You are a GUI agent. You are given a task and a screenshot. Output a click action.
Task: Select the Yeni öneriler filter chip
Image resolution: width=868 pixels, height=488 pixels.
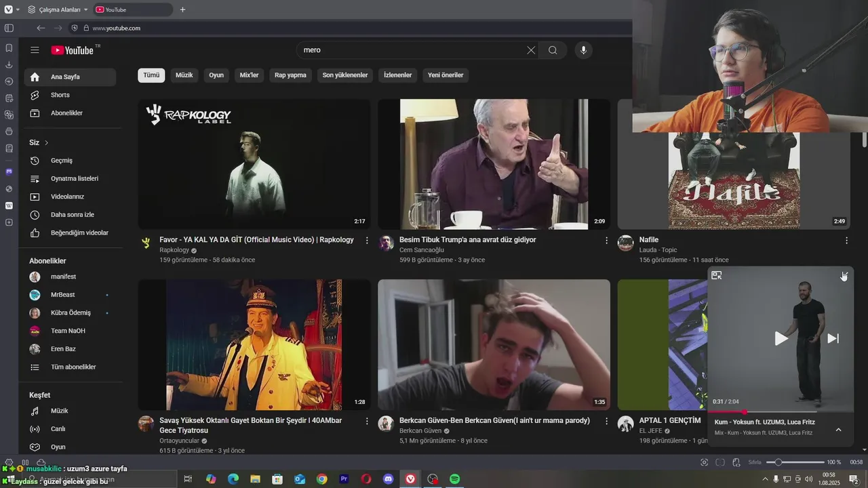click(x=446, y=75)
